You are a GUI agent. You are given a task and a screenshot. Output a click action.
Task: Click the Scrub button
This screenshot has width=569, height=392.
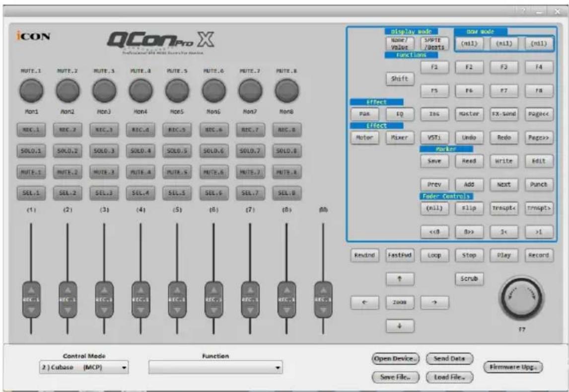469,279
